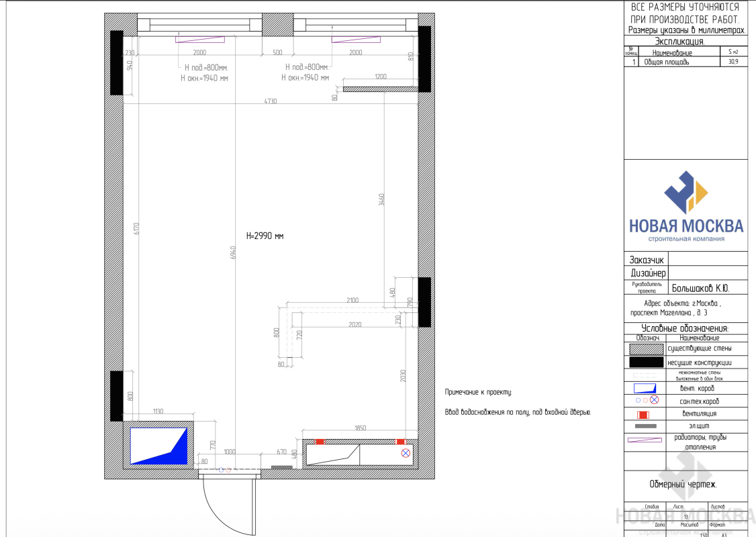Image resolution: width=756 pixels, height=537 pixels.
Task: Click the сан.тех.короб legend symbol
Action: (x=645, y=401)
